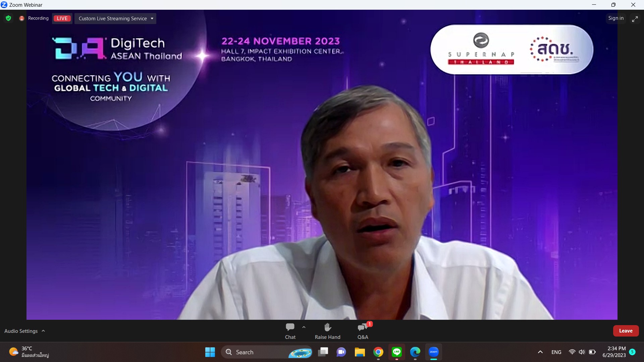Viewport: 644px width, 362px height.
Task: Open Google Chrome from taskbar
Action: [378, 352]
